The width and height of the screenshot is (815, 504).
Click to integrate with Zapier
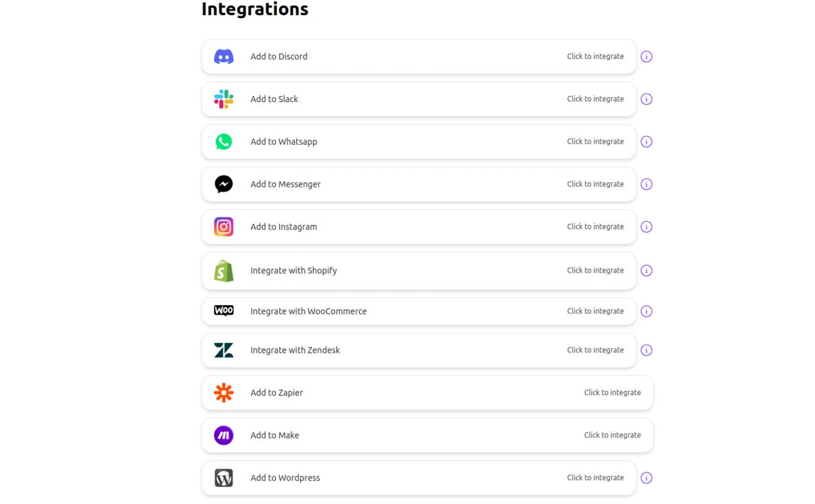coord(612,392)
